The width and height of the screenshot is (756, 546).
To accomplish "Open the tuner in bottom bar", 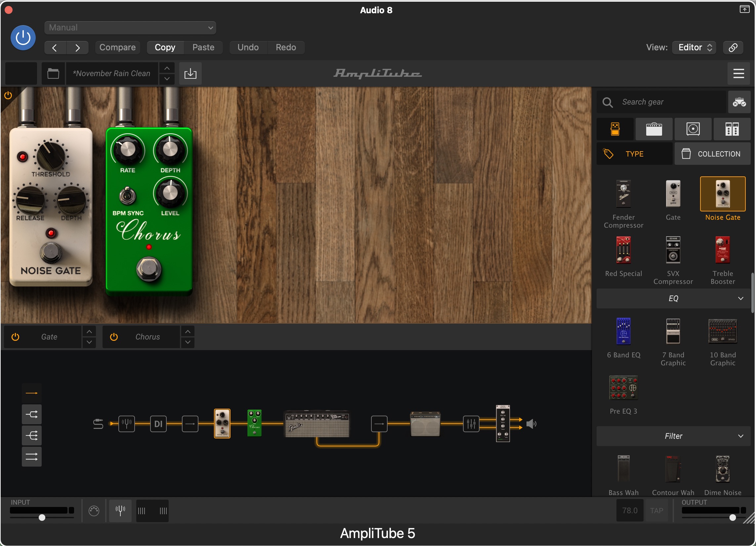I will 120,510.
